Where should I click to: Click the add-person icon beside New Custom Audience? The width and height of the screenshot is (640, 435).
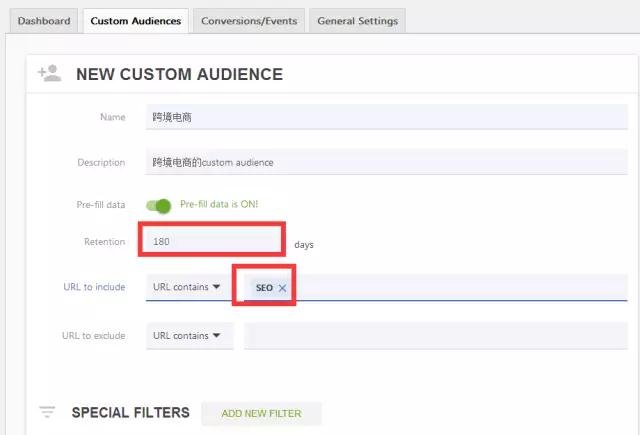click(49, 73)
